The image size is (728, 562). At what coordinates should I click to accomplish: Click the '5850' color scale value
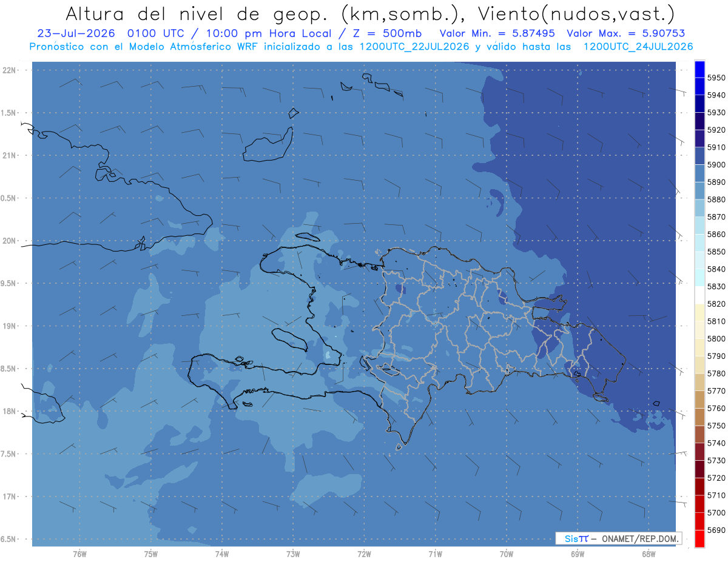tap(716, 252)
